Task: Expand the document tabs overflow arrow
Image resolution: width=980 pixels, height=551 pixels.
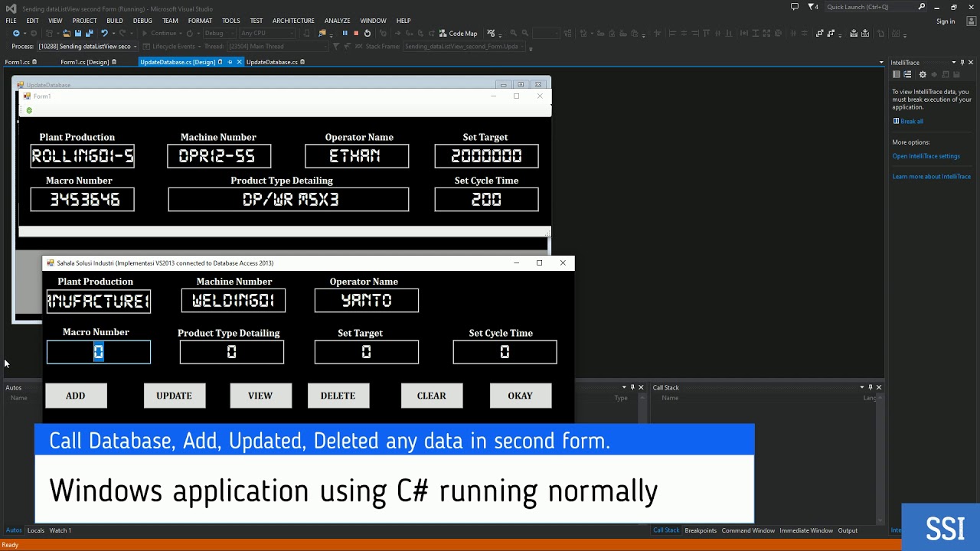Action: point(881,62)
